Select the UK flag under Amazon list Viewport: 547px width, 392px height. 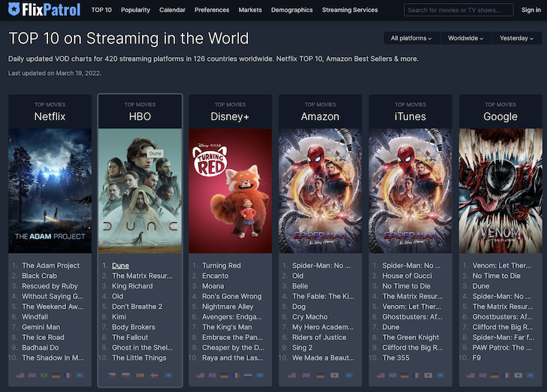click(x=306, y=375)
